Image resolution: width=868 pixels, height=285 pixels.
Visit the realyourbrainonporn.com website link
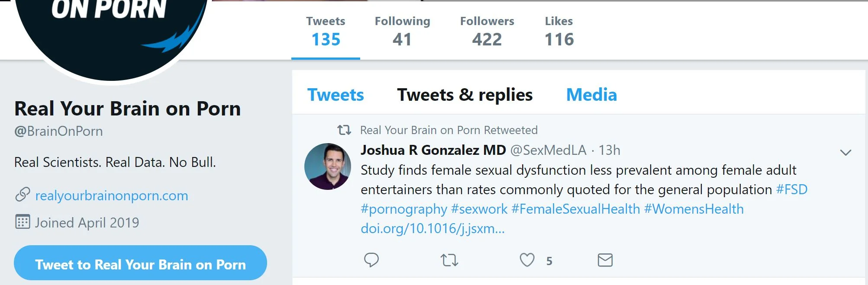point(112,195)
